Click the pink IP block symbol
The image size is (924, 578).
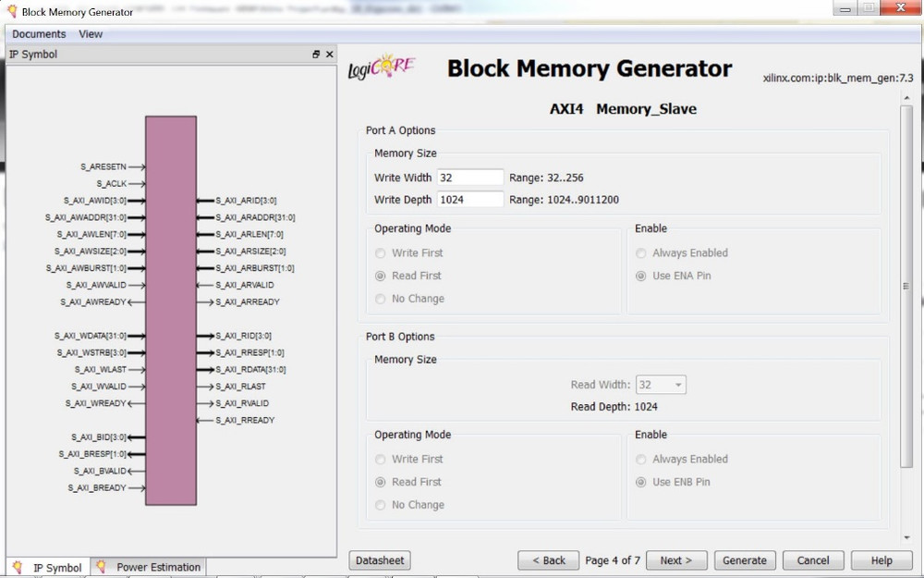pyautogui.click(x=170, y=310)
